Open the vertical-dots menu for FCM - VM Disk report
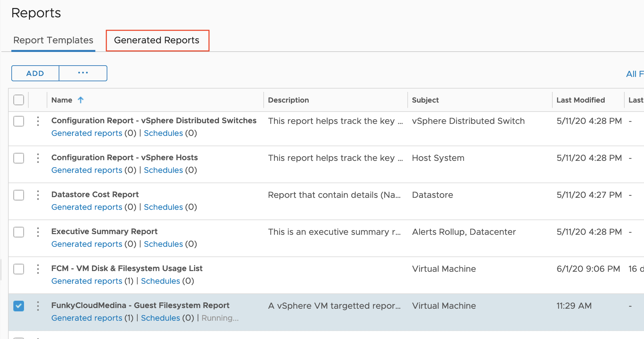 38,269
